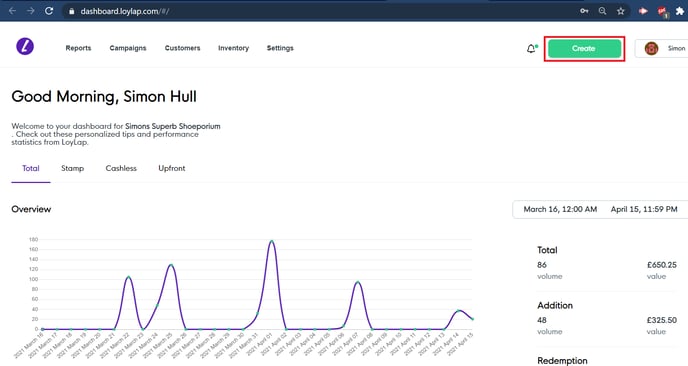This screenshot has height=366, width=688.
Task: Click the padlock site security icon
Action: (72, 11)
